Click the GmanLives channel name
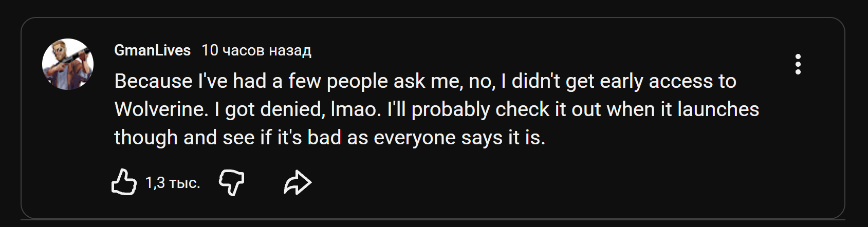This screenshot has width=868, height=227. point(152,50)
